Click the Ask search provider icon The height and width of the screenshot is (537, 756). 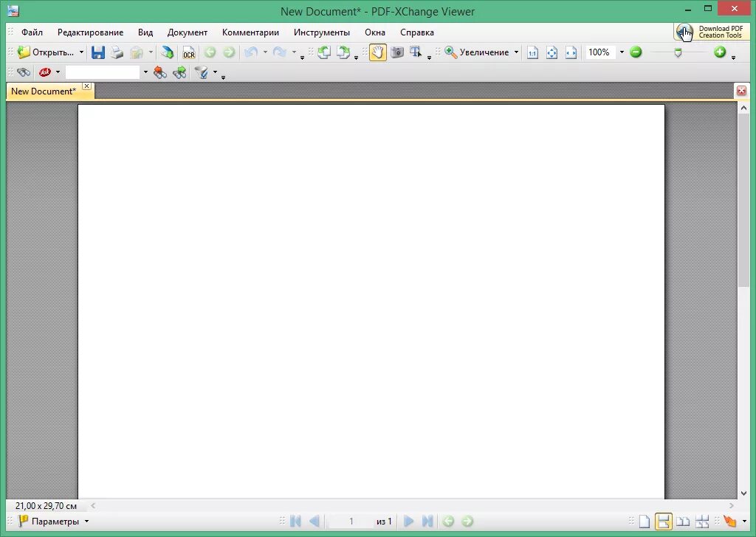(x=45, y=72)
